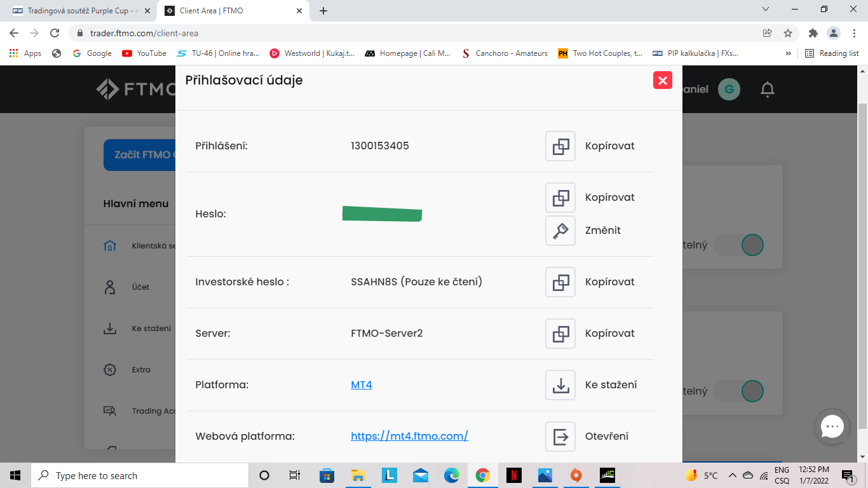868x488 pixels.
Task: Open the MT4 platform link
Action: pos(362,384)
